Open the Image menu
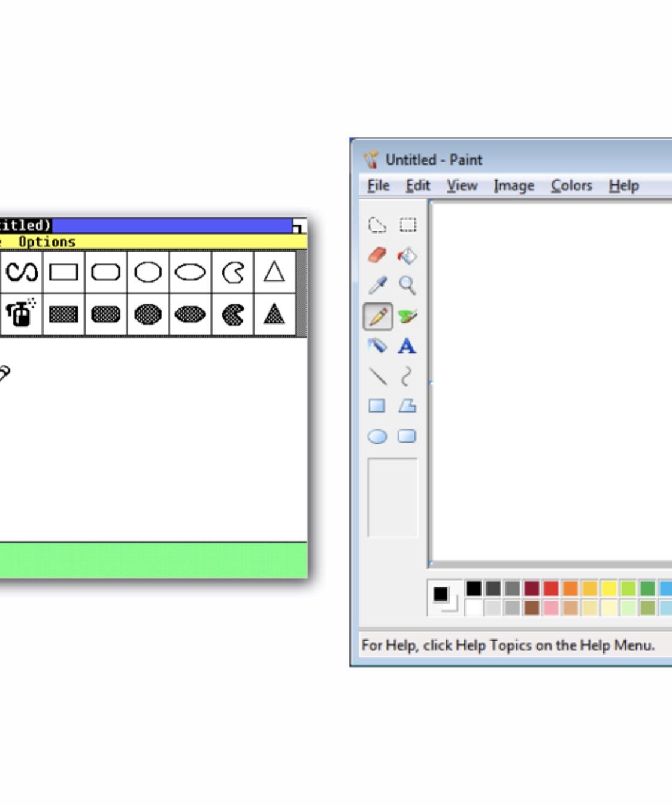 click(513, 186)
